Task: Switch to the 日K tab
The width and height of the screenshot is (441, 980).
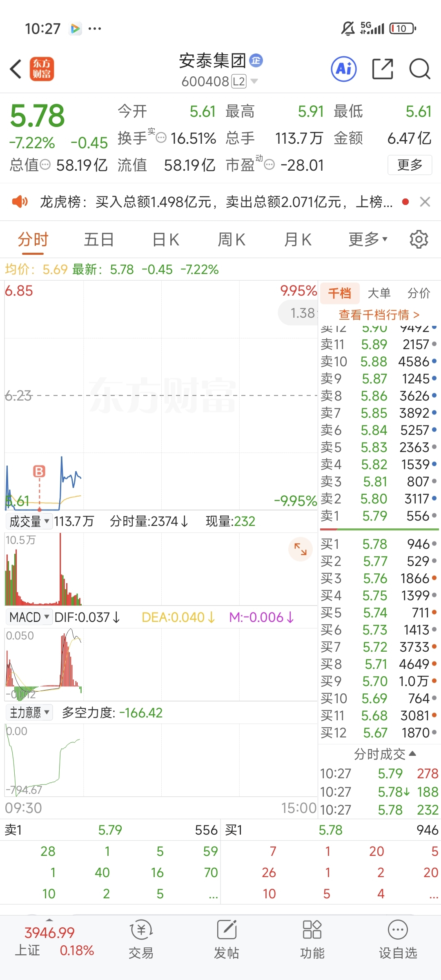Action: tap(165, 239)
